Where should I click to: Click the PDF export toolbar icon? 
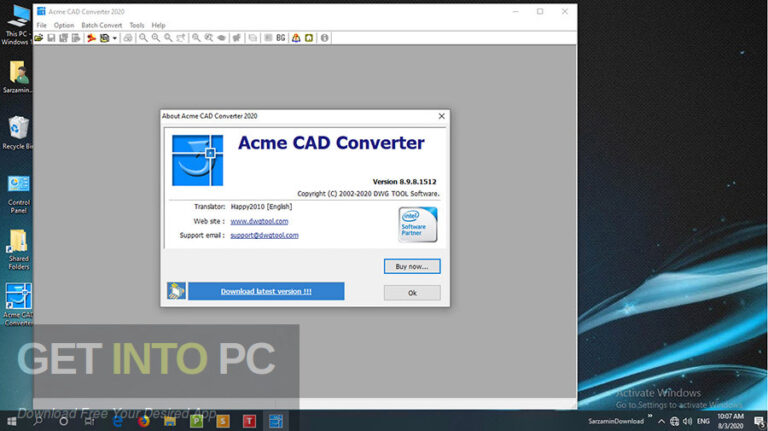pyautogui.click(x=91, y=38)
